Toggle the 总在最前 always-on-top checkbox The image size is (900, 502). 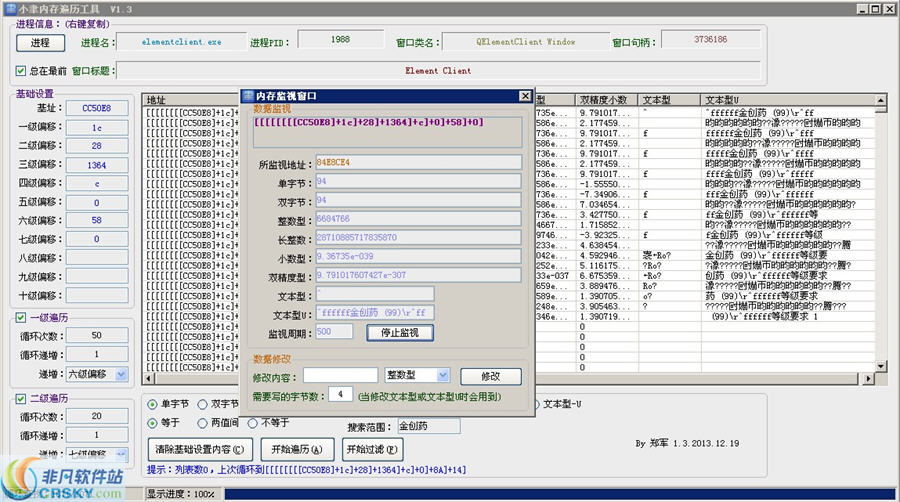[x=21, y=71]
